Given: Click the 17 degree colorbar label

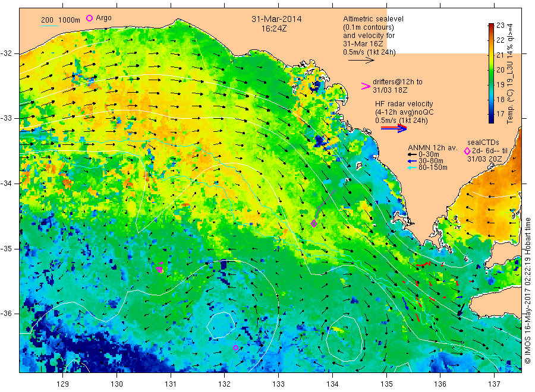Looking at the screenshot, I should (x=500, y=114).
